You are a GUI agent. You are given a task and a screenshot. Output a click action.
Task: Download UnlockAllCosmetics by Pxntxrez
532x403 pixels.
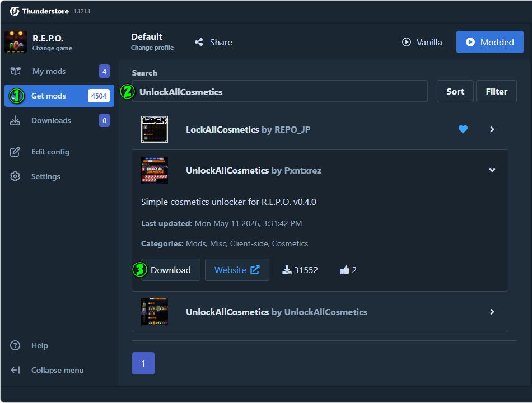[171, 270]
